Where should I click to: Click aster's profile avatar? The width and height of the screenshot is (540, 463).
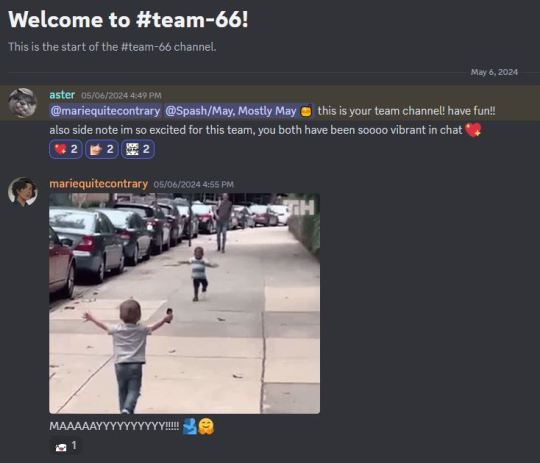point(22,103)
